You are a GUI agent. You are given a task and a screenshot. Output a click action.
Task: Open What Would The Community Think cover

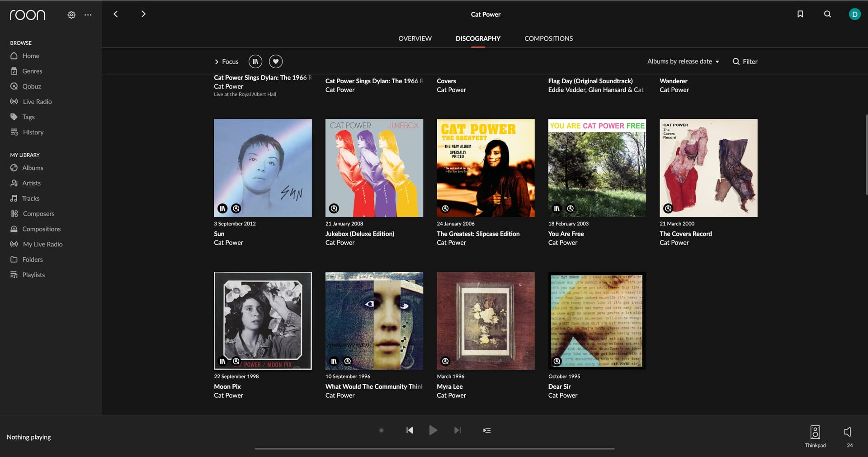(374, 321)
